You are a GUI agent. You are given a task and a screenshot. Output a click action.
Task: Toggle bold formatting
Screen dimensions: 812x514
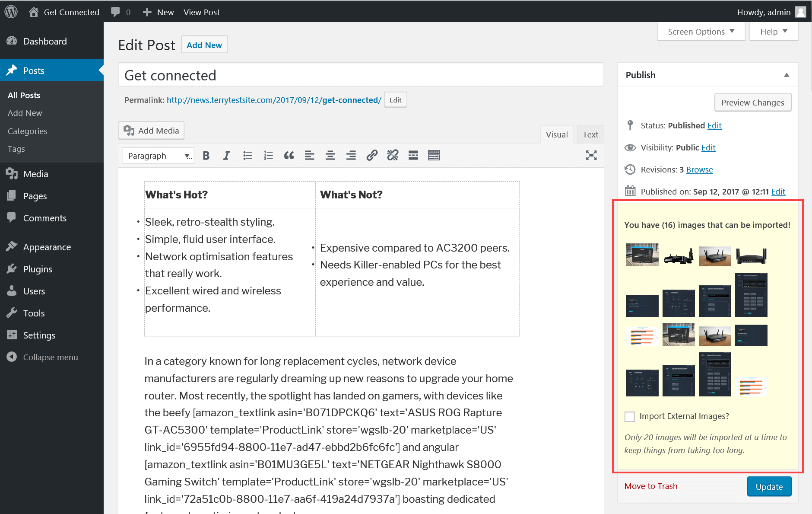[x=206, y=156]
